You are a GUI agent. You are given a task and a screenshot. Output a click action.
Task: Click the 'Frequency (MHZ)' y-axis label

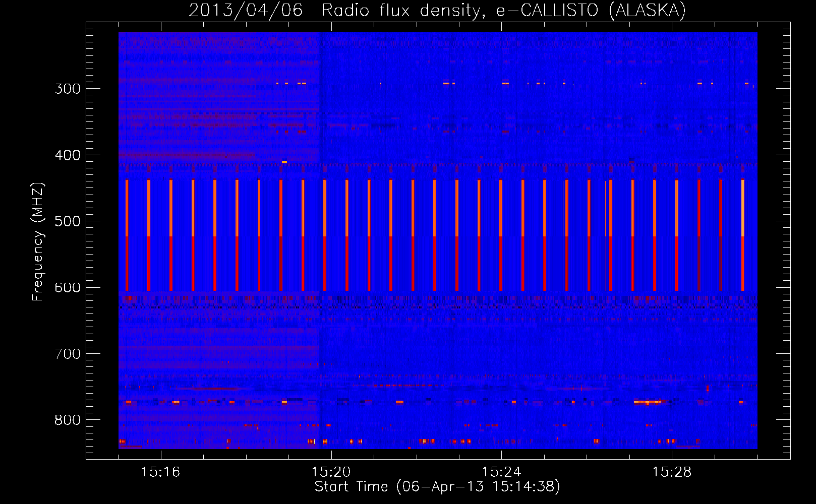(x=38, y=242)
